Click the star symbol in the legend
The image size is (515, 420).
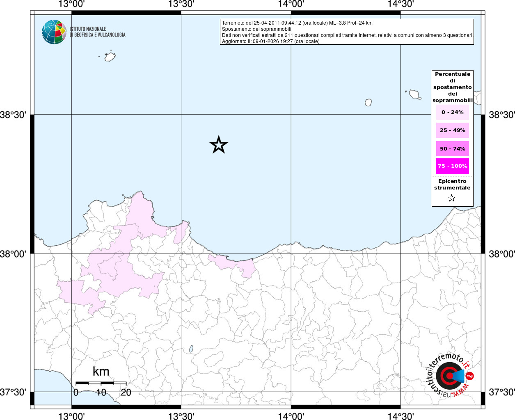click(452, 199)
